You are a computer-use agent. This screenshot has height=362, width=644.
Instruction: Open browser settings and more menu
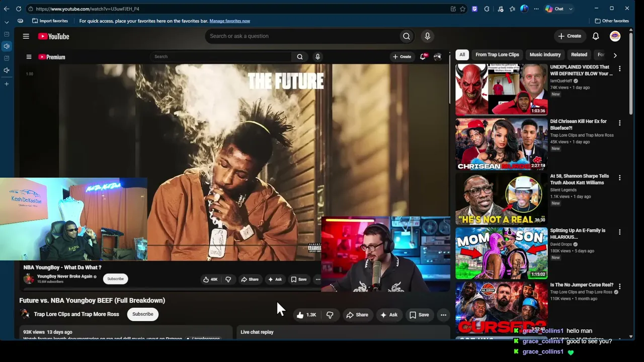536,9
